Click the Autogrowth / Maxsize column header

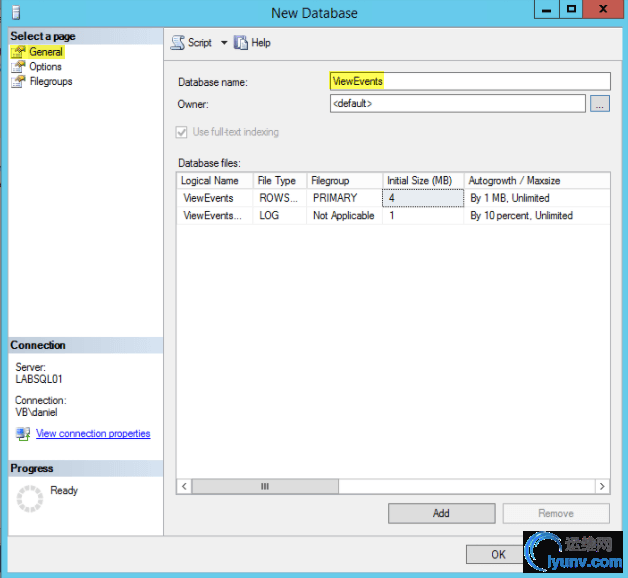tap(537, 181)
